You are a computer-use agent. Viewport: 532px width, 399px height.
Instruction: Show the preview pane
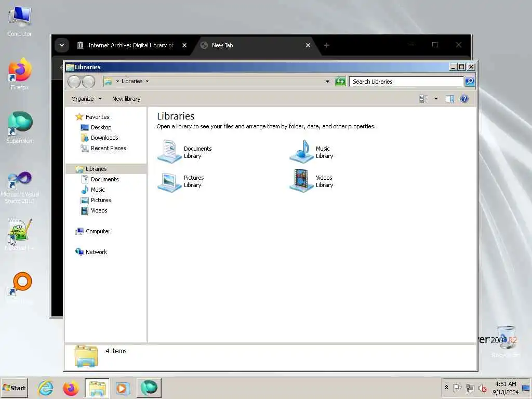click(x=450, y=99)
